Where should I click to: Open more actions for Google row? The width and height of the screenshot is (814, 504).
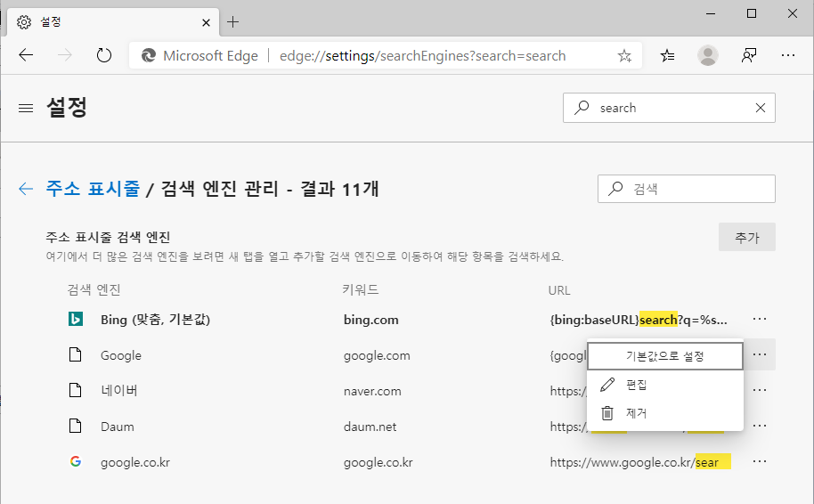click(759, 354)
